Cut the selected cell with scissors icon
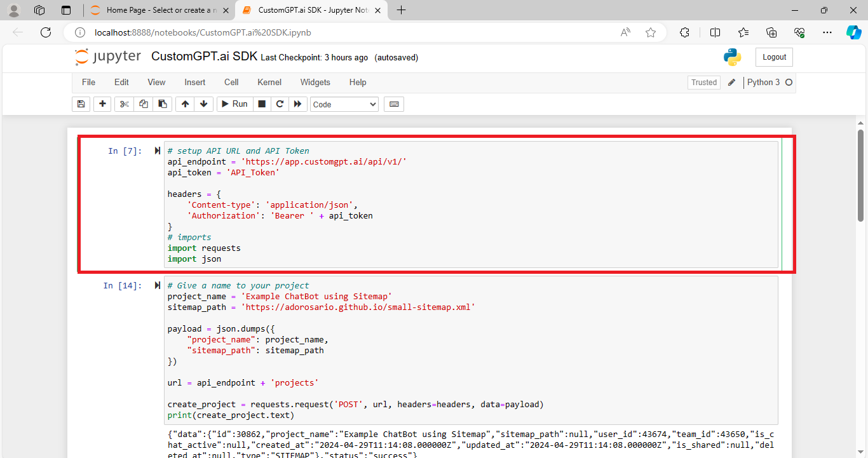Screen dimensions: 868x458 click(124, 104)
